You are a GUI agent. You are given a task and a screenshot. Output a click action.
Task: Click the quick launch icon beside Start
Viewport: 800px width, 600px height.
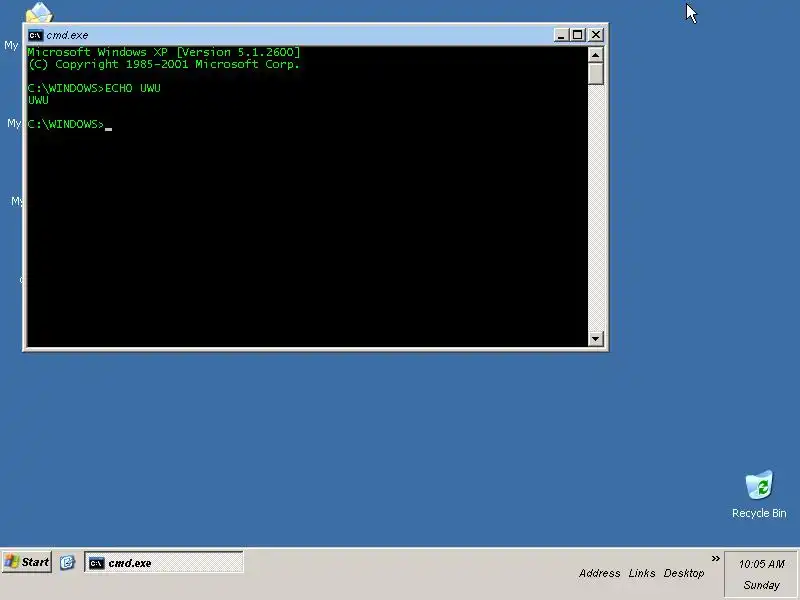(x=67, y=562)
